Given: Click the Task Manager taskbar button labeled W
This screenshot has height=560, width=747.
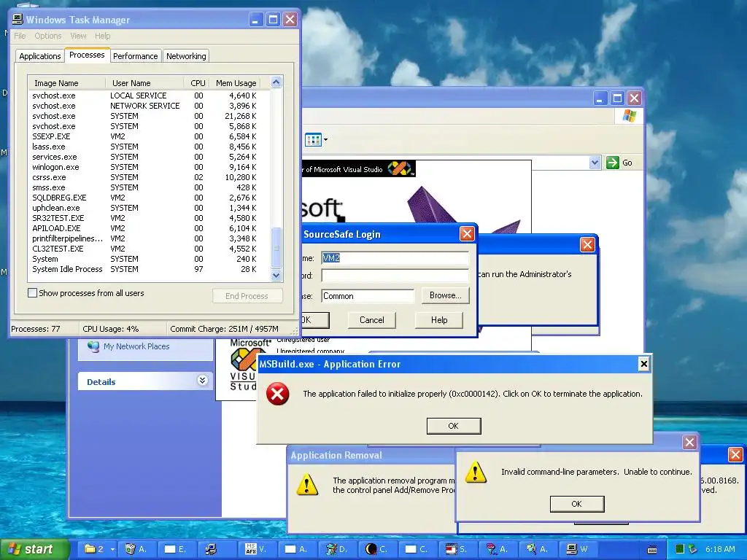Looking at the screenshot, I should tap(578, 549).
